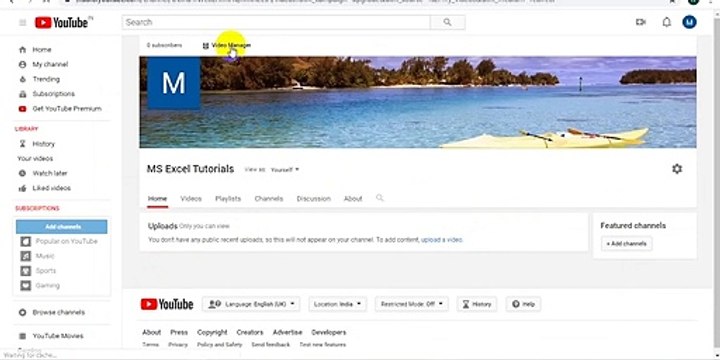The image size is (720, 360).
Task: Open the hamburger guide menu
Action: [22, 22]
